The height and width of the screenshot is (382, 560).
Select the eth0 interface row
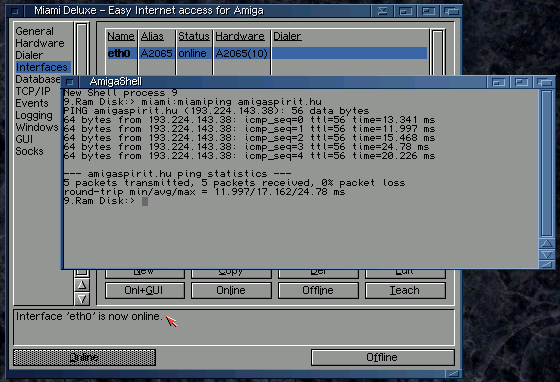267,53
